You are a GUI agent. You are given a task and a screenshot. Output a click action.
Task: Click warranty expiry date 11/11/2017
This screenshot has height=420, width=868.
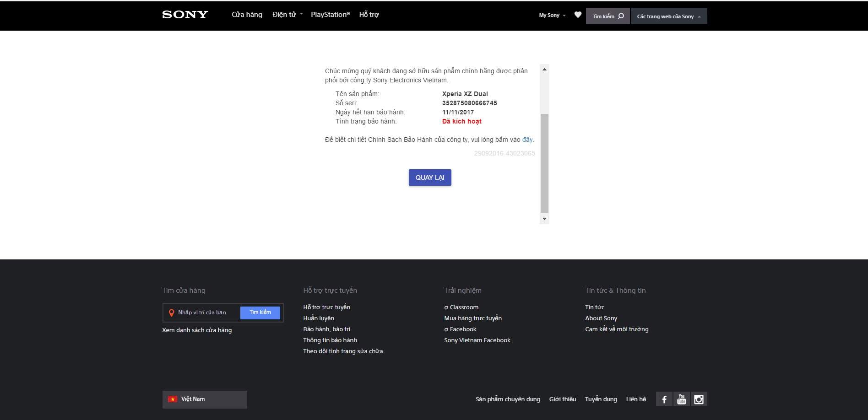(458, 112)
